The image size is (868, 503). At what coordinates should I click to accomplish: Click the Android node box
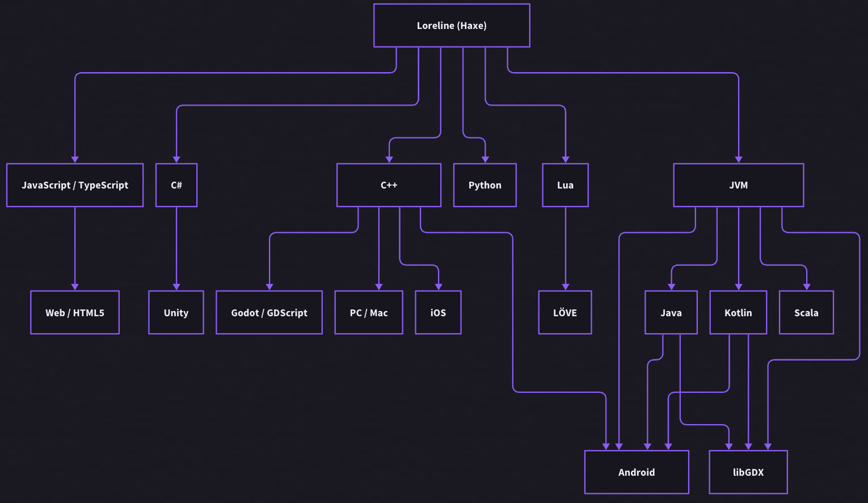[637, 472]
